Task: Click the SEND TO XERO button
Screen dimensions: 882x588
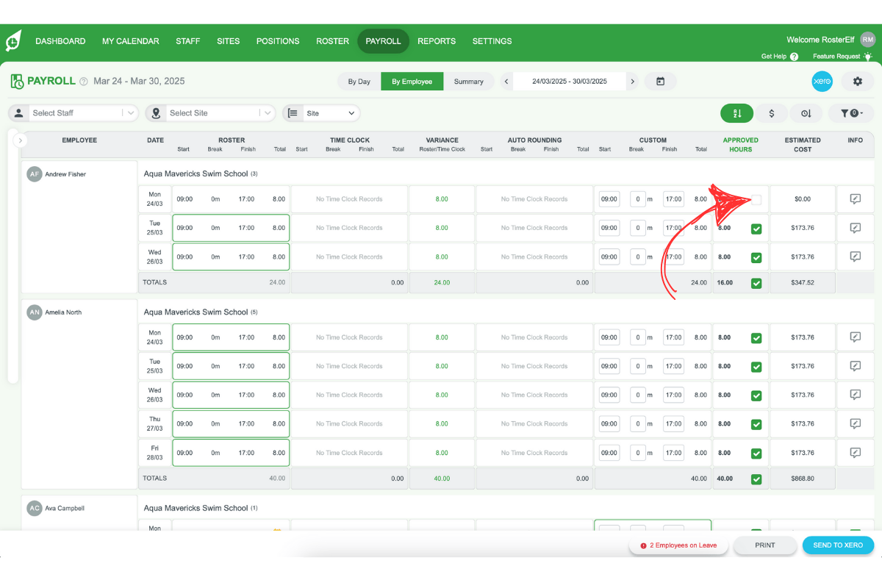Action: (x=838, y=545)
